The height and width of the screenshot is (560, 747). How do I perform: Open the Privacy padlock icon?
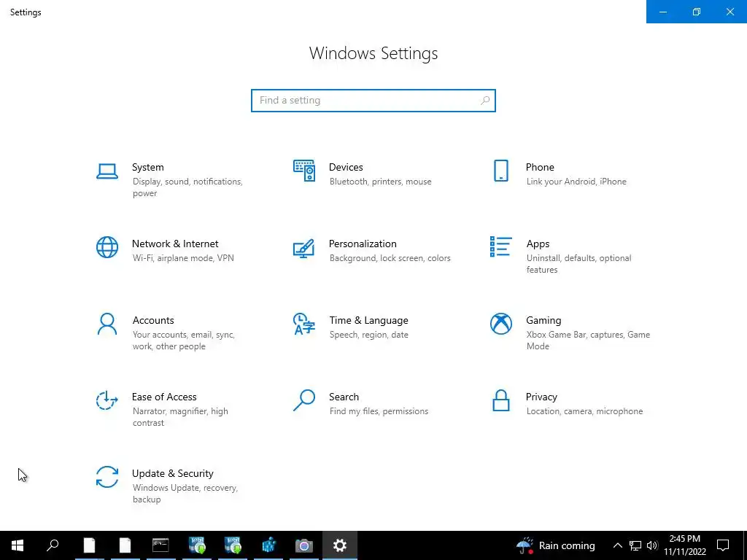(500, 400)
